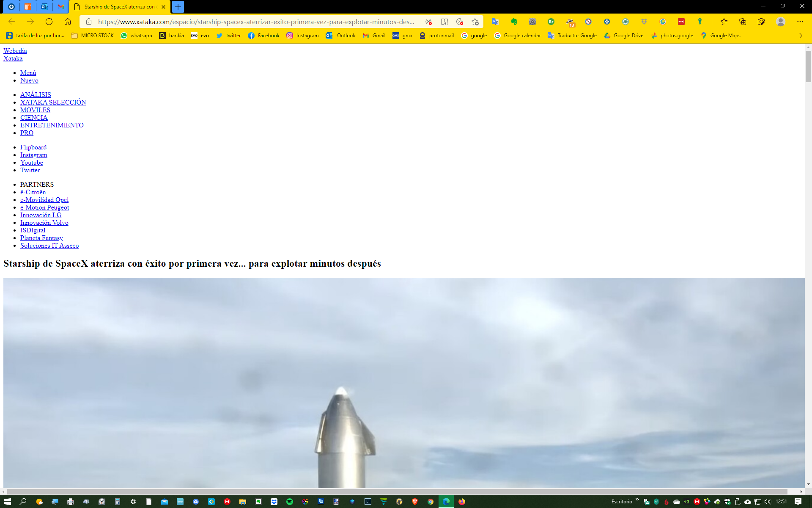Open the MICRO STOCK bookmarks folder
Viewport: 812px width, 508px height.
click(x=93, y=36)
